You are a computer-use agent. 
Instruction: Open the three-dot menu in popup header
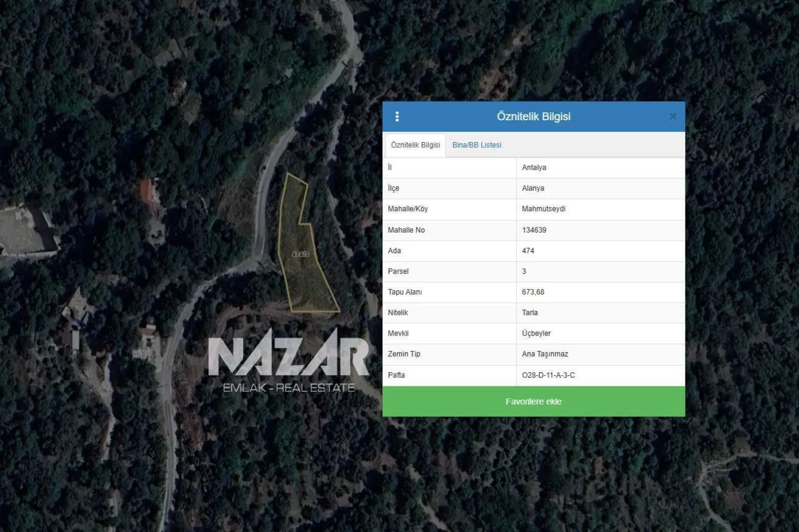pos(397,117)
